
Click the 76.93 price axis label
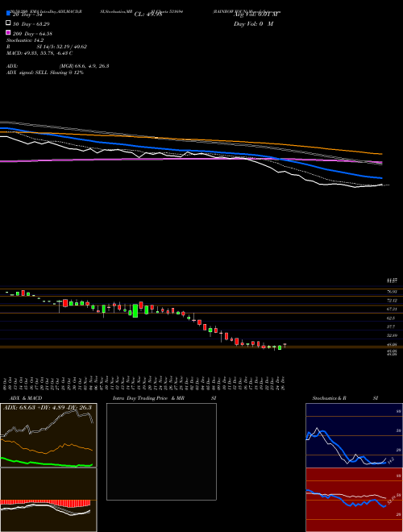(392, 292)
